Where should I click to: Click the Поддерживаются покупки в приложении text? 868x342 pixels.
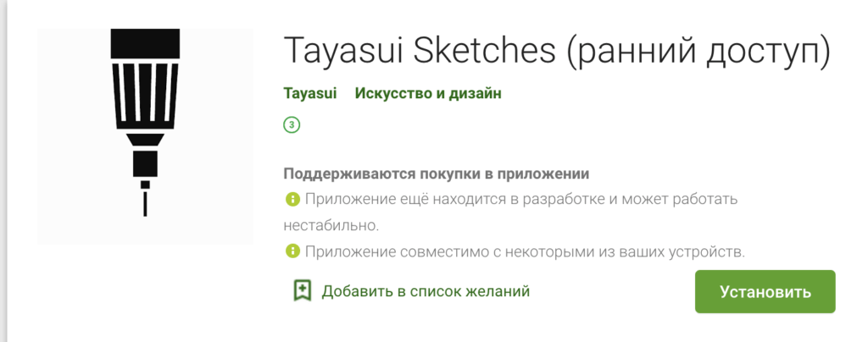(x=436, y=174)
